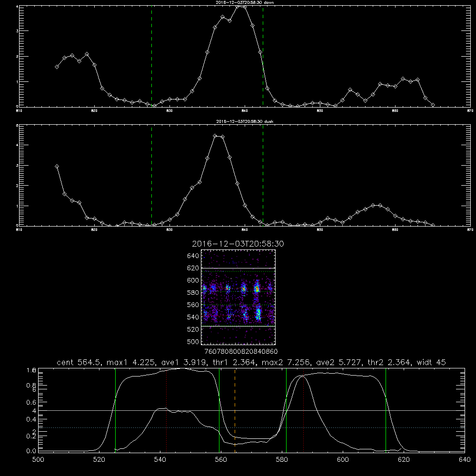Image resolution: width=476 pixels, height=476 pixels.
Task: Click the brightest spot in the image's upper row
Action: click(257, 289)
